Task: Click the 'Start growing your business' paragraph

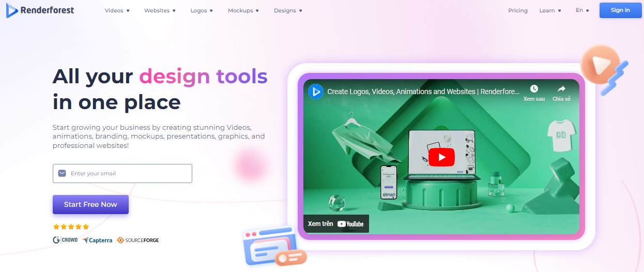Action: click(x=159, y=137)
